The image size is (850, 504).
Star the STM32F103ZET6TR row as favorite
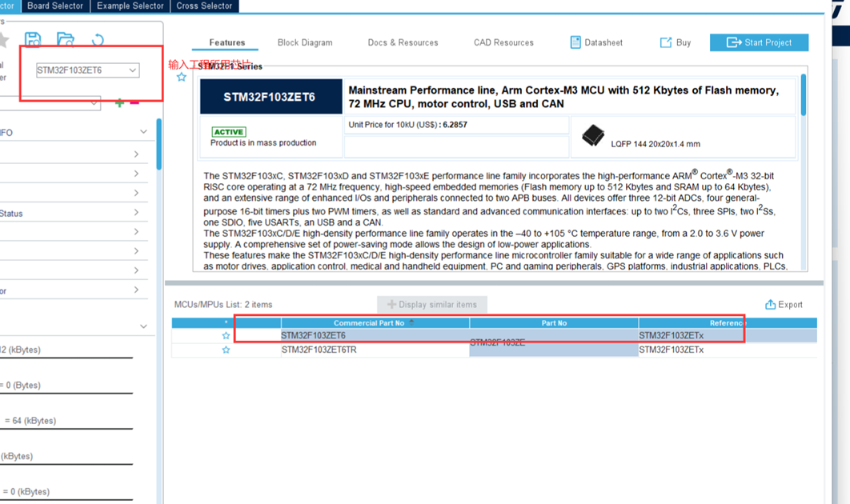click(x=226, y=350)
